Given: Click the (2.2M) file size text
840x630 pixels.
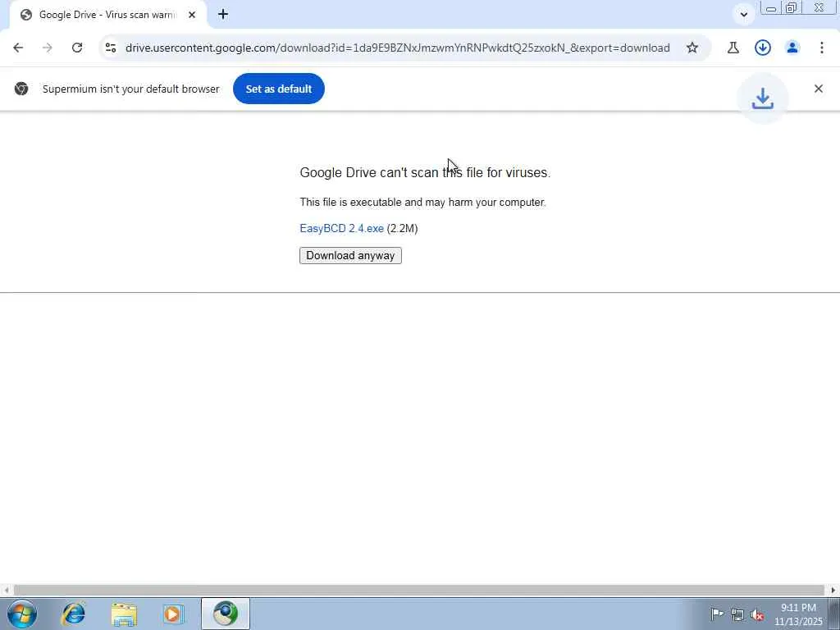Looking at the screenshot, I should (402, 229).
